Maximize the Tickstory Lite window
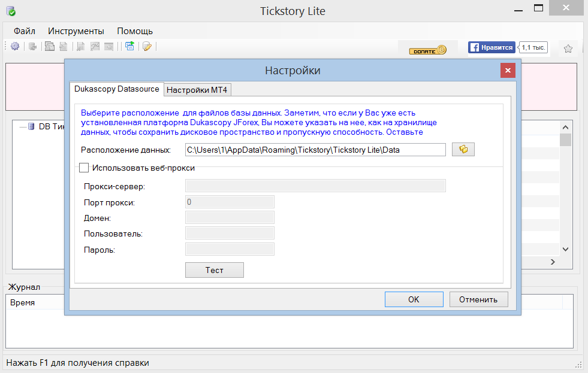The image size is (588, 373). (x=538, y=8)
